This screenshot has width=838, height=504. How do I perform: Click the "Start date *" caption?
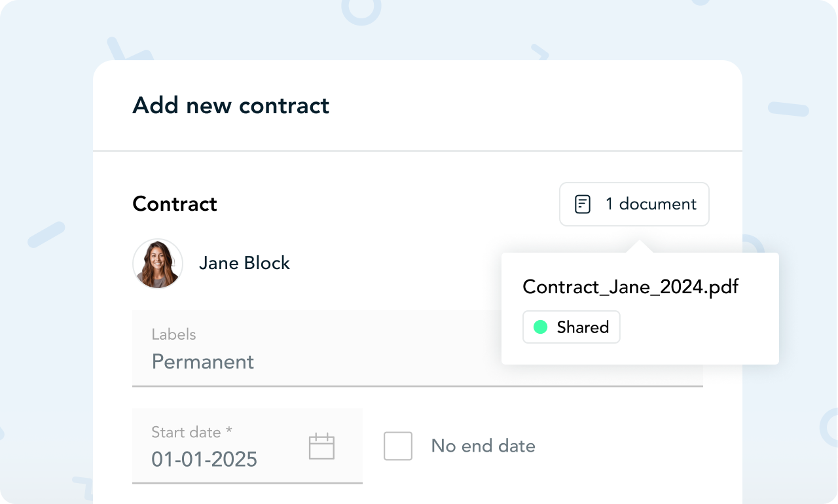point(192,432)
